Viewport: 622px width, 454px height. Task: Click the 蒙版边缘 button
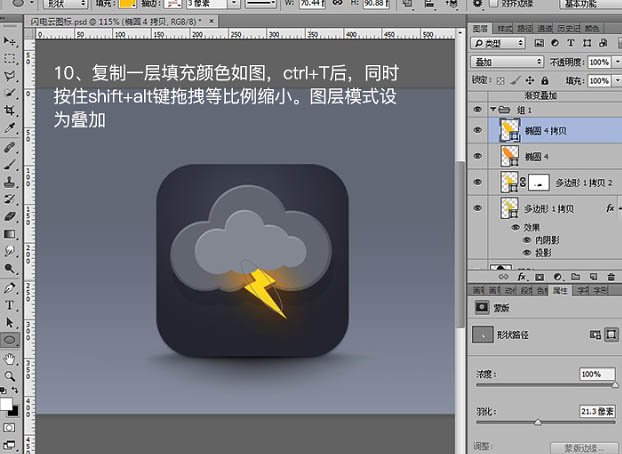[x=577, y=449]
